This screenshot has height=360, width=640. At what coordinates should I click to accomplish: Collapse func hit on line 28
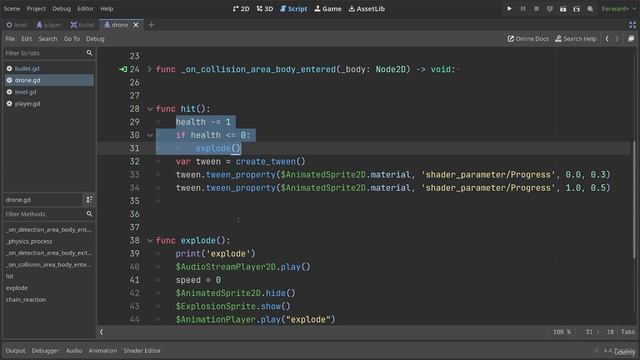point(150,109)
